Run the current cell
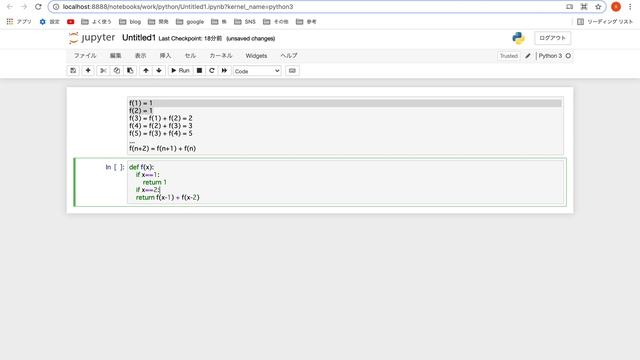The height and width of the screenshot is (360, 640). tap(180, 71)
